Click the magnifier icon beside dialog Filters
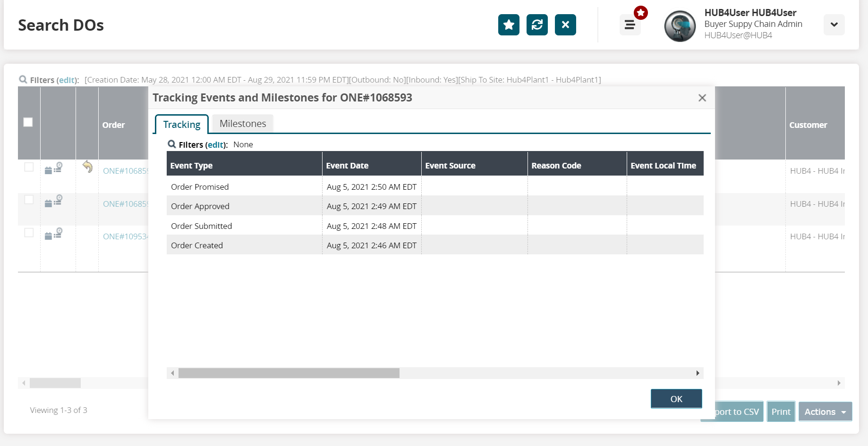The width and height of the screenshot is (868, 446). click(172, 144)
